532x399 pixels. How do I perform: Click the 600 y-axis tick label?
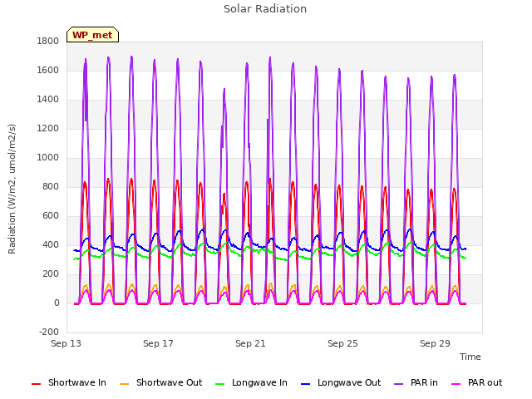[51, 216]
